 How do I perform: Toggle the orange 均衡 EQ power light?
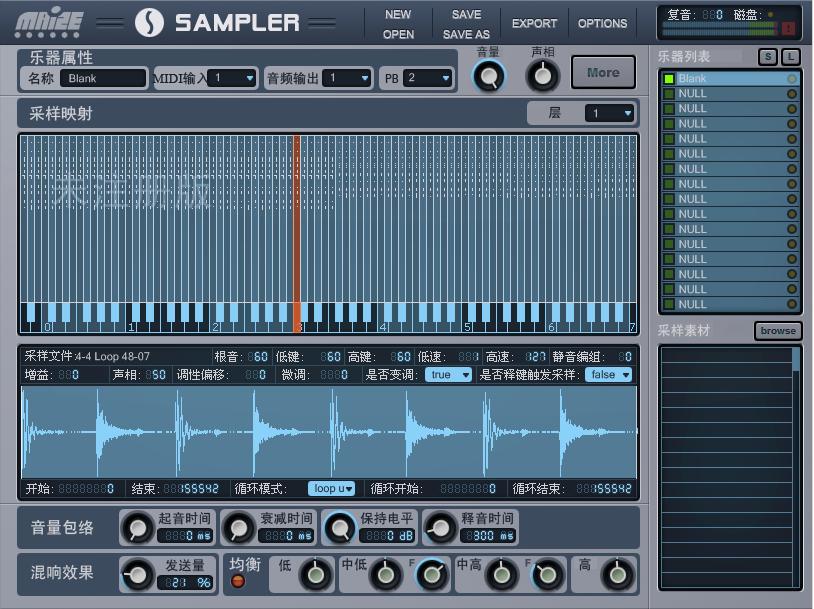point(238,581)
